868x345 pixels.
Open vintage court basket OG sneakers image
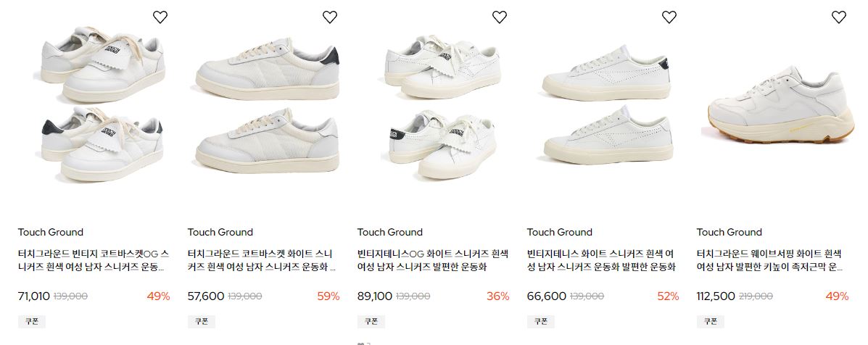click(x=102, y=104)
